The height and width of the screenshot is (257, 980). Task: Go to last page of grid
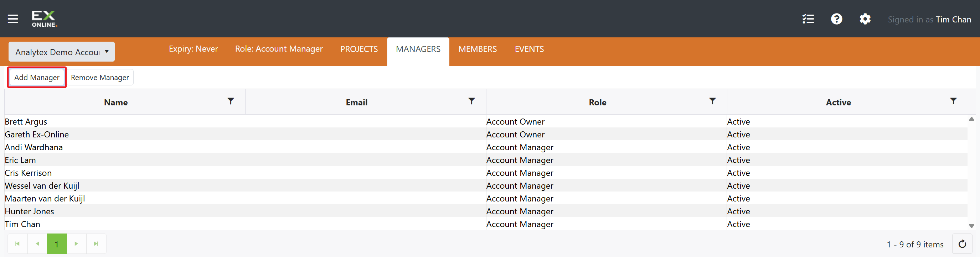[x=96, y=244]
